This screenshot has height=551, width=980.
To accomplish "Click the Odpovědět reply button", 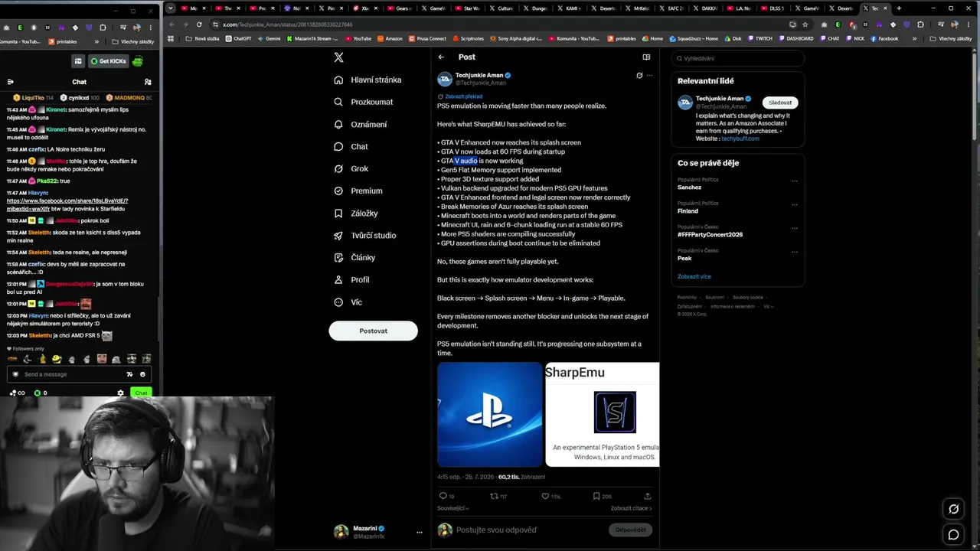I will (x=631, y=530).
